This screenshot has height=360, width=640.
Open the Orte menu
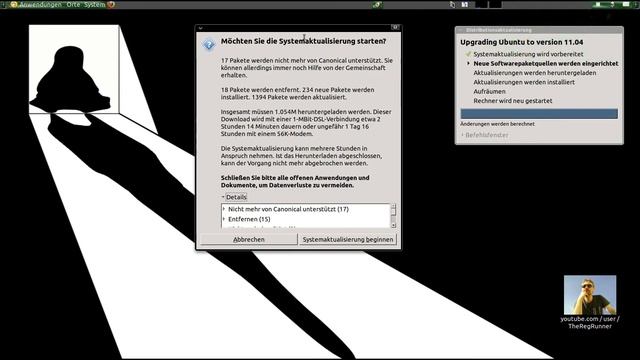tap(73, 5)
